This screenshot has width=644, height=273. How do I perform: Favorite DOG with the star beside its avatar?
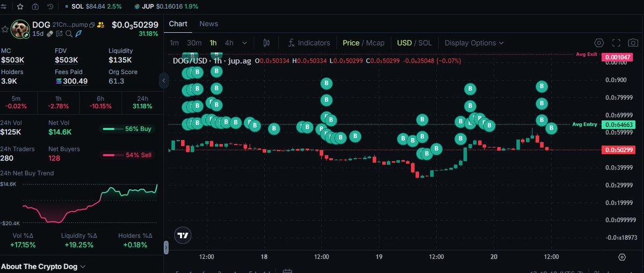pos(5,29)
